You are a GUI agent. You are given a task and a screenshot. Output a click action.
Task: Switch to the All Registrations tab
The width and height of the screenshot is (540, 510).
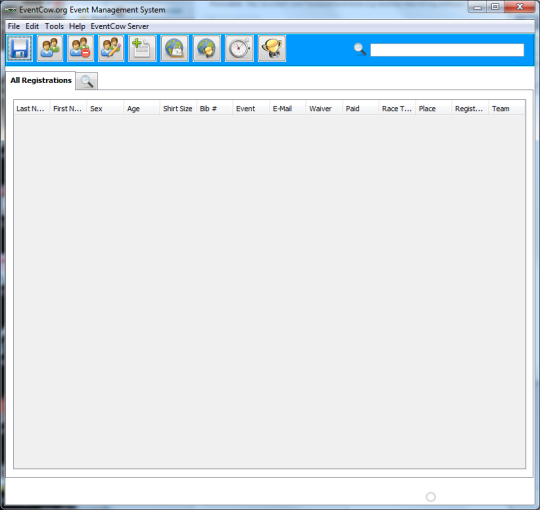(41, 80)
